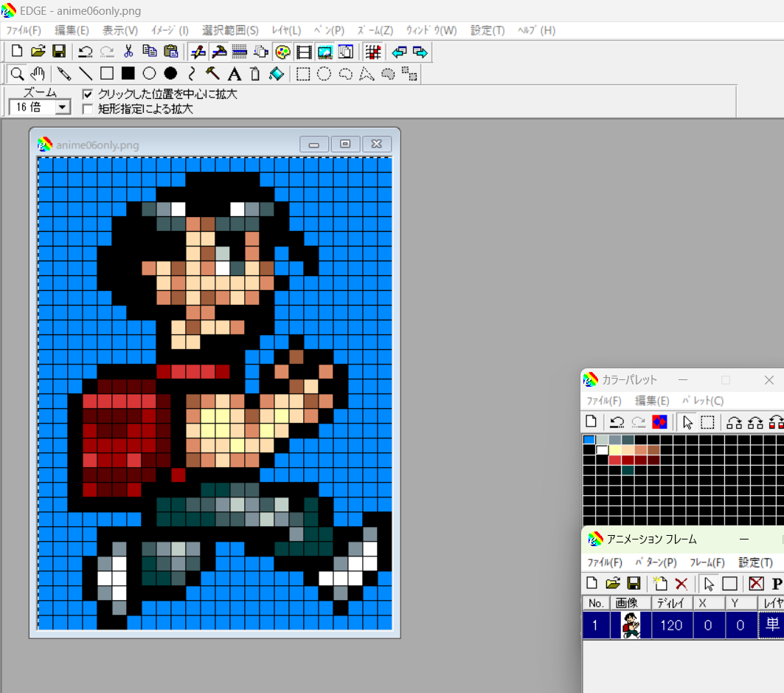The width and height of the screenshot is (784, 693).
Task: Open the ファイル(F) menu in main window
Action: click(x=24, y=30)
